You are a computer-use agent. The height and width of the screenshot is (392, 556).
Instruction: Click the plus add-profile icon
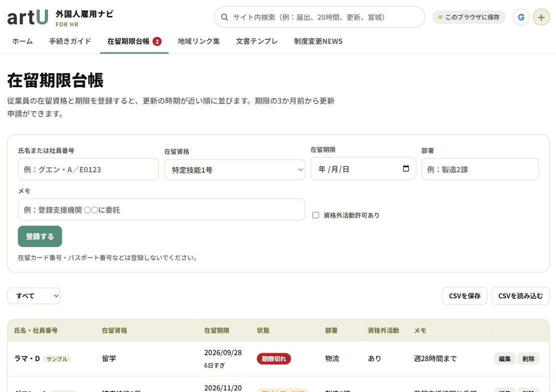tap(541, 17)
